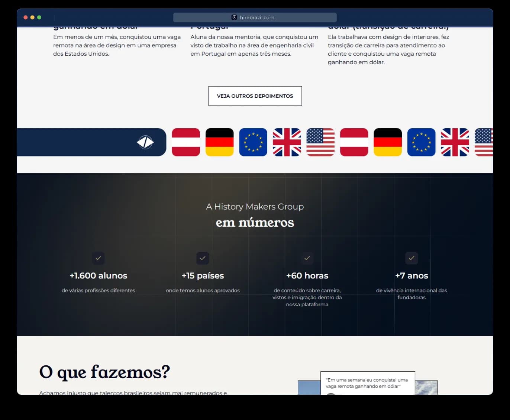The width and height of the screenshot is (510, 420).
Task: Toggle the checkmark above +15 países
Action: 203,258
